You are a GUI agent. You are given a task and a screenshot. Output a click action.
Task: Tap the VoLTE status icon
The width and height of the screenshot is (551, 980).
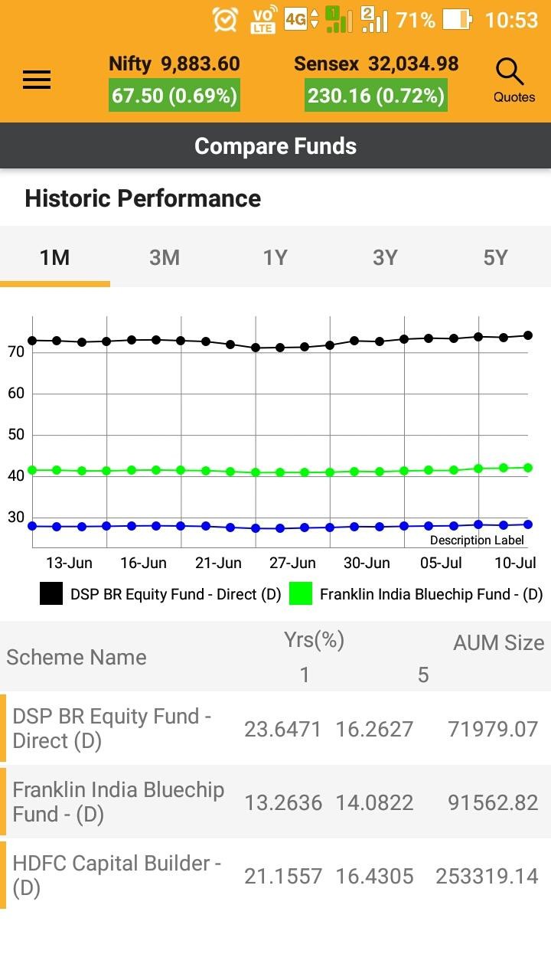point(263,20)
